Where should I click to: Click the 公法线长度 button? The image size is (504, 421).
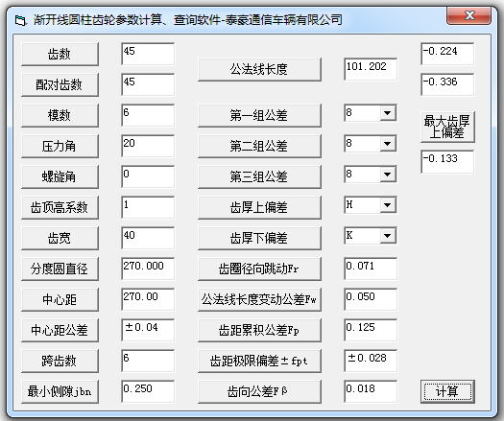point(259,70)
